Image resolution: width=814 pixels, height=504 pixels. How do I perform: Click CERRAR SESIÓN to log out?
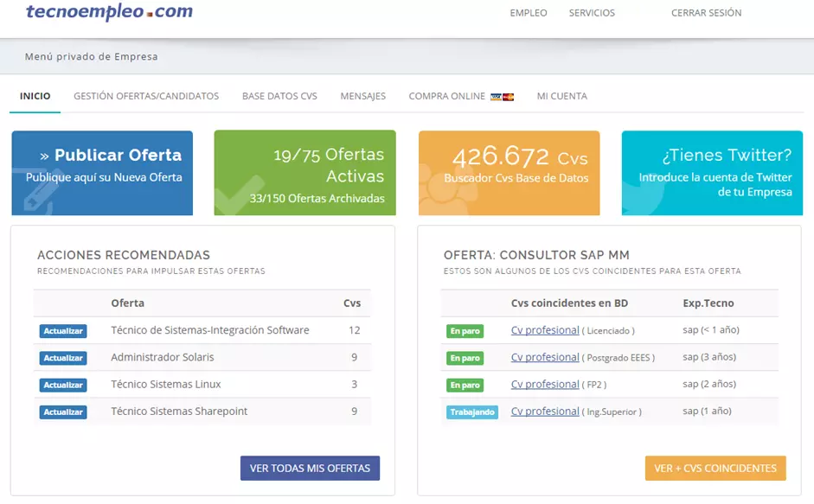pyautogui.click(x=706, y=13)
